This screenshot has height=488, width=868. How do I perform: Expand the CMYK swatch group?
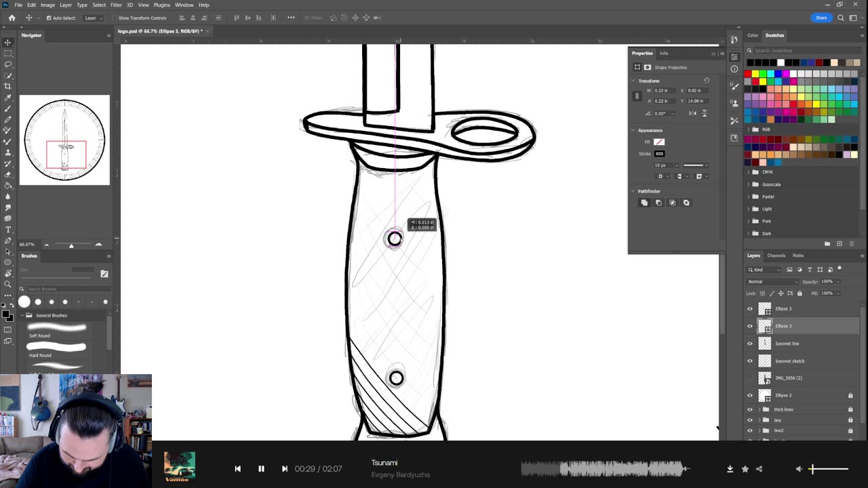(749, 172)
